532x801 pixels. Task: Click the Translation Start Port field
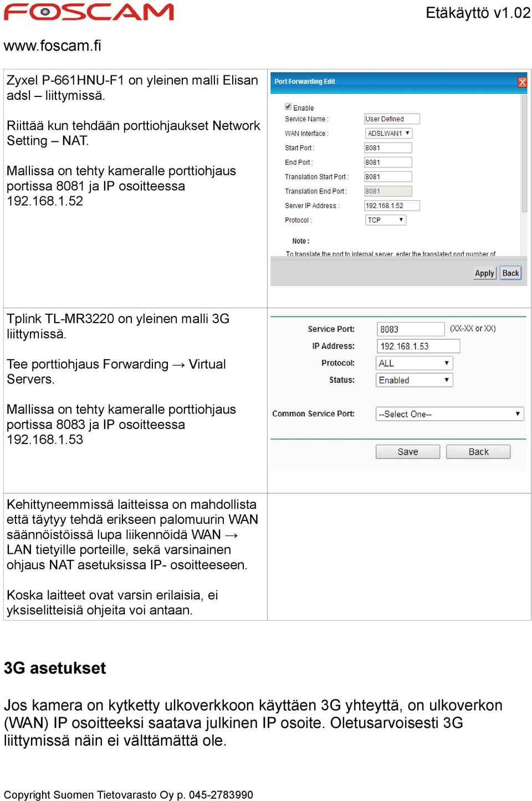[388, 177]
